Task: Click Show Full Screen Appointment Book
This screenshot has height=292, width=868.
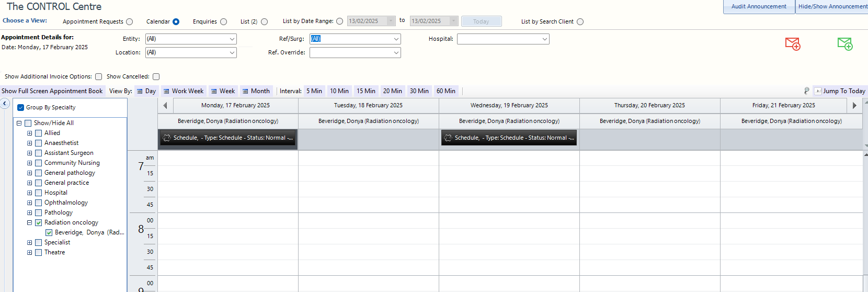Action: pyautogui.click(x=52, y=91)
